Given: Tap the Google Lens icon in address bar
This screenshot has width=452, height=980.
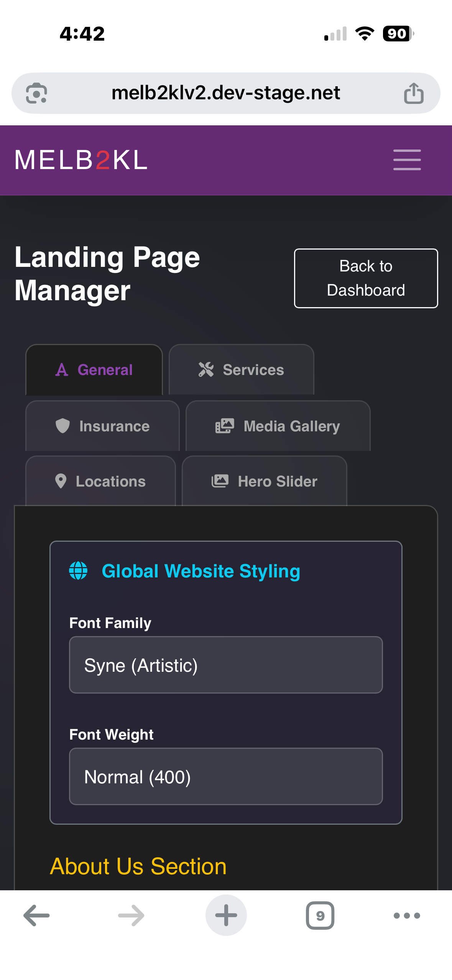Looking at the screenshot, I should [x=36, y=93].
